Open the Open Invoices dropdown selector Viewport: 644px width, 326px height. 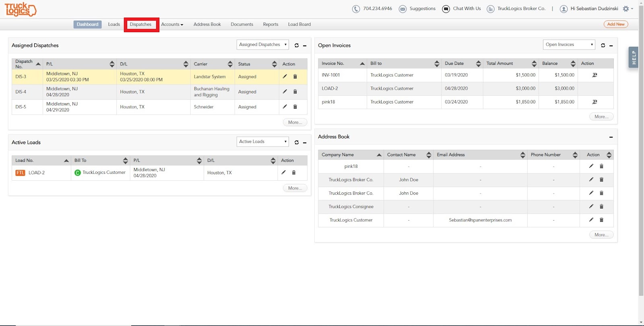coord(569,45)
